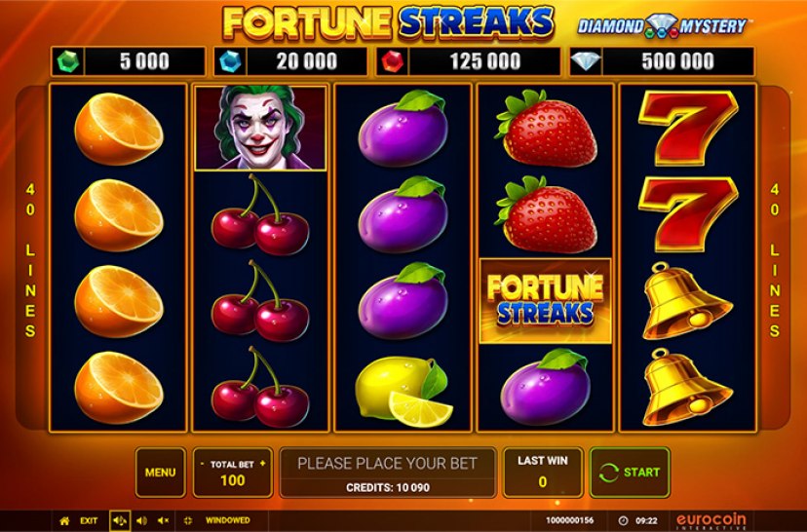Click the Diamond Mystery logo
Image resolution: width=807 pixels, height=532 pixels.
point(663,25)
